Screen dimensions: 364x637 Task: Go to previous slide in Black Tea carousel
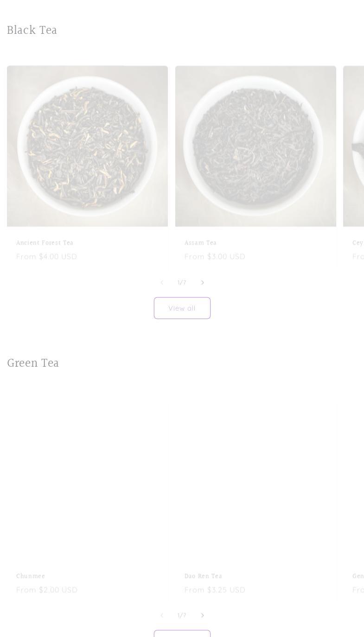coord(162,282)
